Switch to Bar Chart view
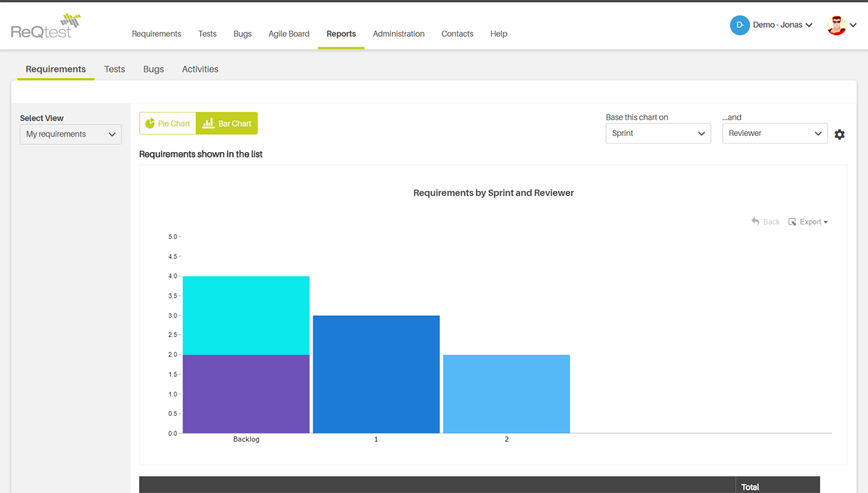This screenshot has height=493, width=868. click(x=227, y=124)
